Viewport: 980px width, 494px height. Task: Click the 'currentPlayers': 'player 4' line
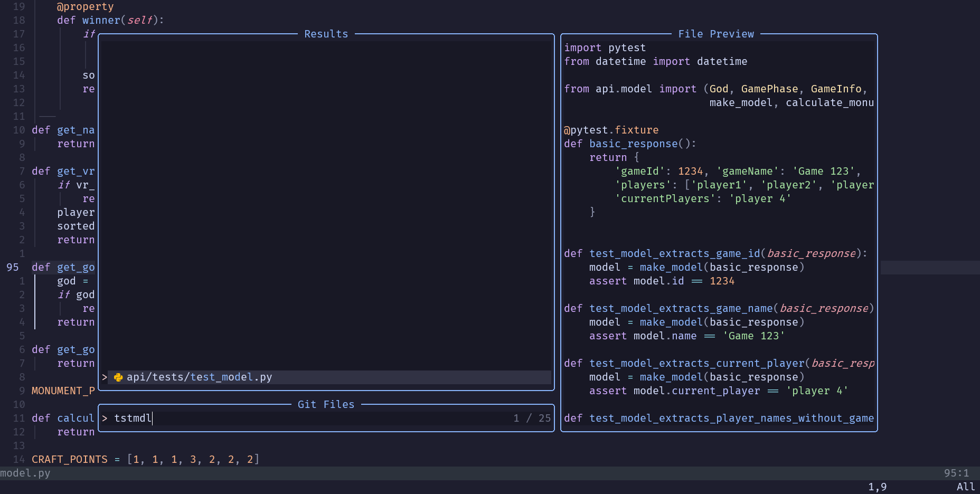[x=703, y=199]
